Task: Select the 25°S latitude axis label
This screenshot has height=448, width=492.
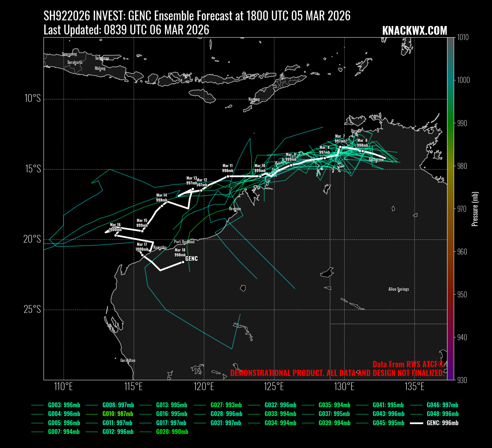Action: 32,310
